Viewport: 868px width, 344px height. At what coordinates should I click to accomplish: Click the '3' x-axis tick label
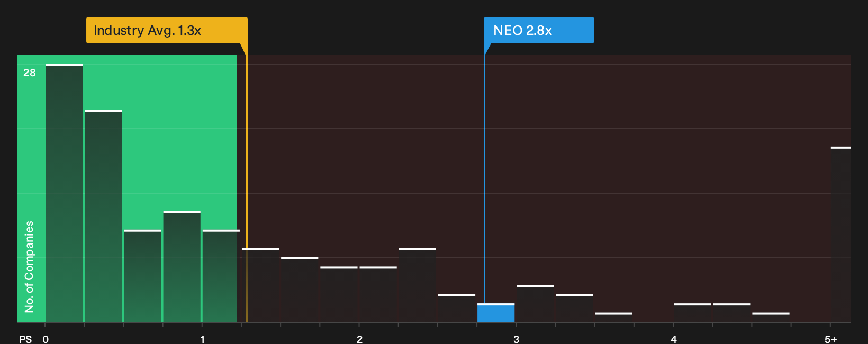(x=516, y=339)
